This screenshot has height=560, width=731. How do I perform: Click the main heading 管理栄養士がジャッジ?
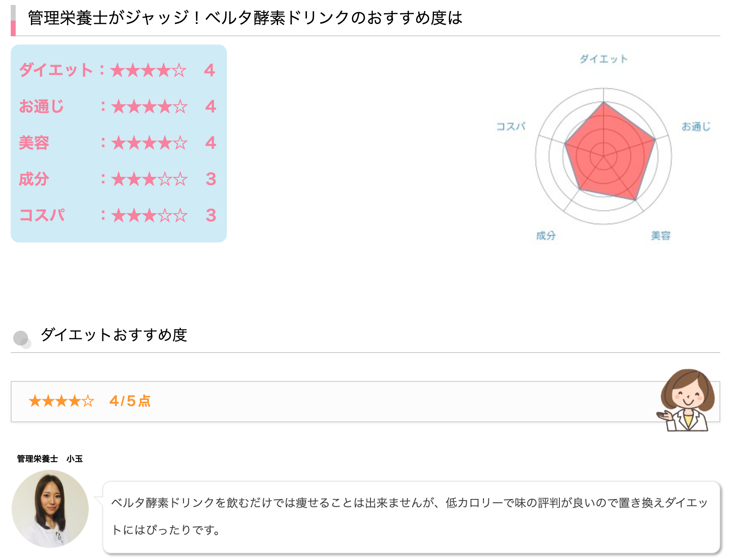pos(245,18)
